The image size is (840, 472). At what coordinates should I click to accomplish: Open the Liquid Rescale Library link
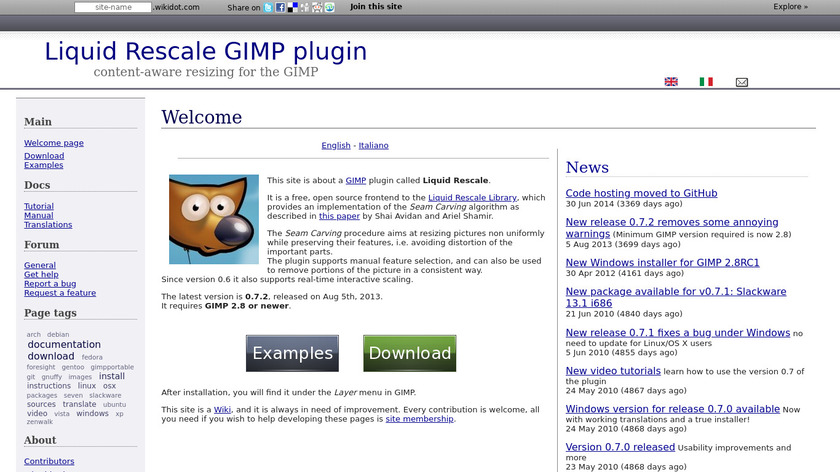pos(472,198)
